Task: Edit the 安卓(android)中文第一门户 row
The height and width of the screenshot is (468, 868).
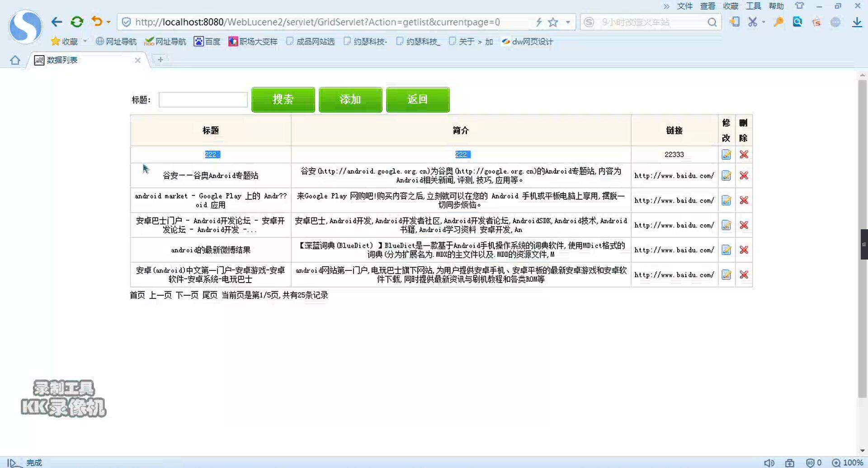Action: (726, 275)
